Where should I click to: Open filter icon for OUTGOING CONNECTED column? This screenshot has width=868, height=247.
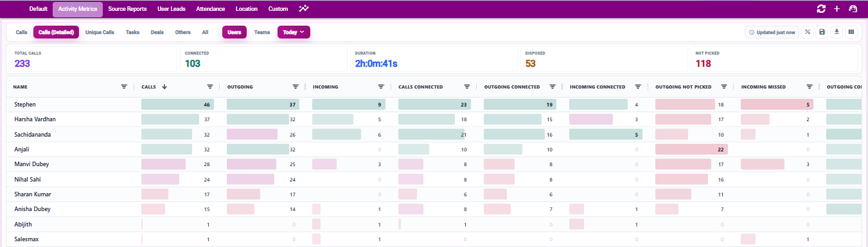tap(553, 87)
